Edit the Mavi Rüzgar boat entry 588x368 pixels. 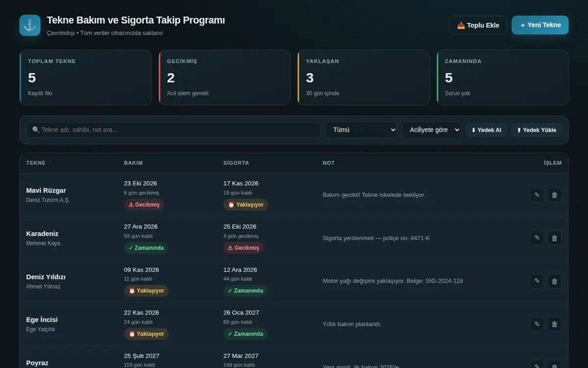[x=537, y=195]
